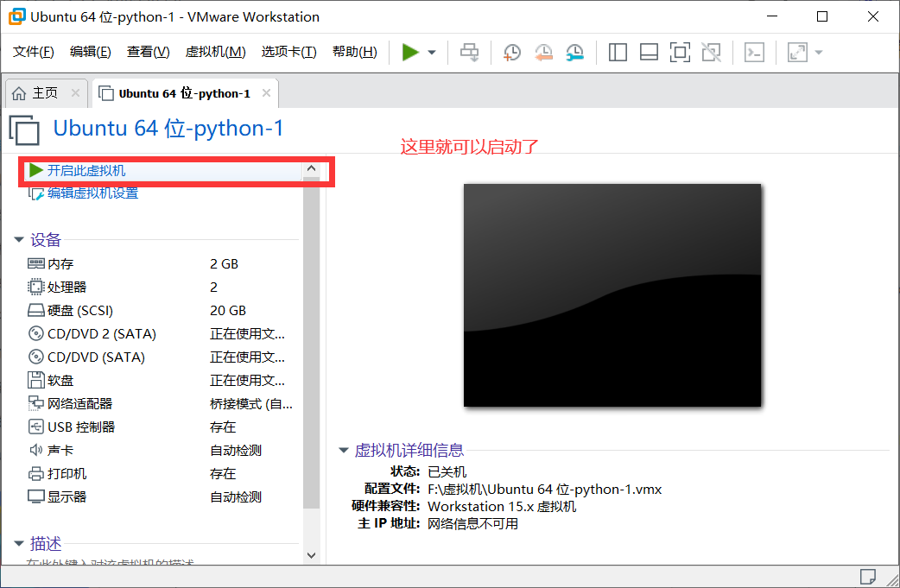Screen dimensions: 900x588
Task: Open the snapshot manager icon
Action: pyautogui.click(x=574, y=52)
